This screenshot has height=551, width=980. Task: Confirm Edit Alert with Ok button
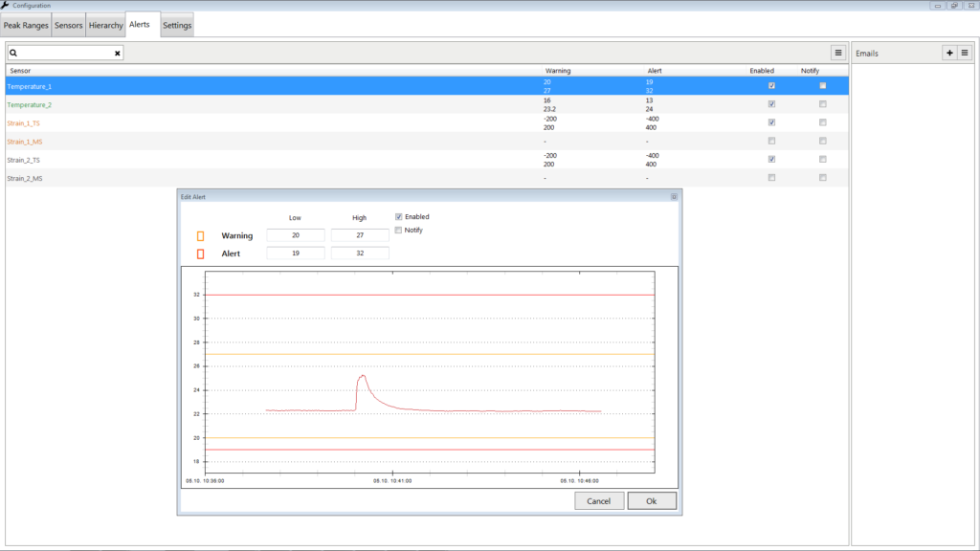[651, 501]
